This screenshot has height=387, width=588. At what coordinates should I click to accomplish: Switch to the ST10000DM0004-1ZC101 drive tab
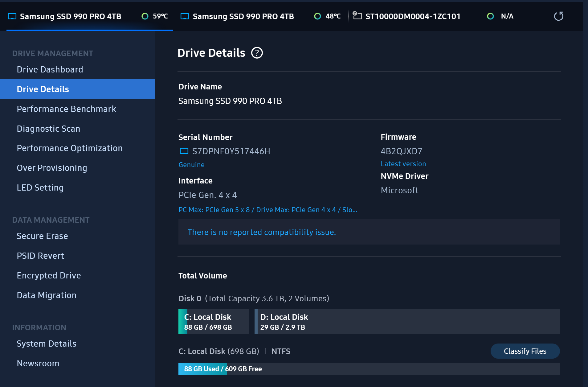[435, 16]
